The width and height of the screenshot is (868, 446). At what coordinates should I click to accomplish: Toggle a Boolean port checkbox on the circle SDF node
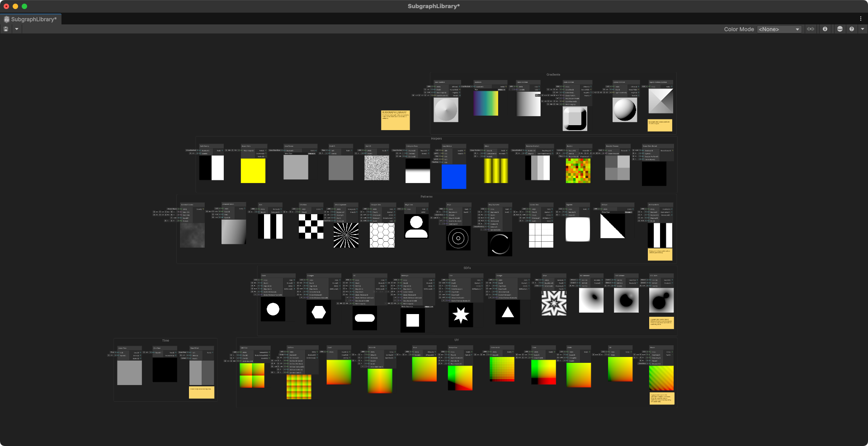(x=255, y=294)
